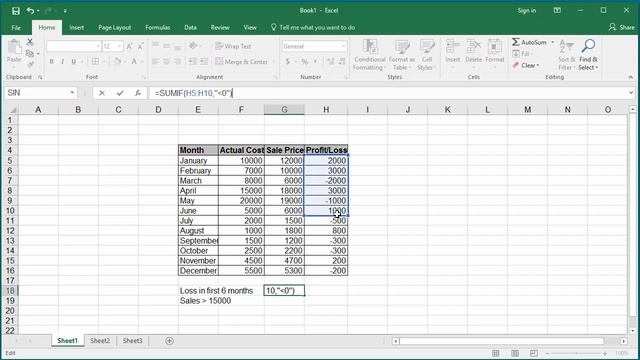Viewport: 640px width, 360px height.
Task: Click the Cut scissors icon
Action: coord(30,42)
